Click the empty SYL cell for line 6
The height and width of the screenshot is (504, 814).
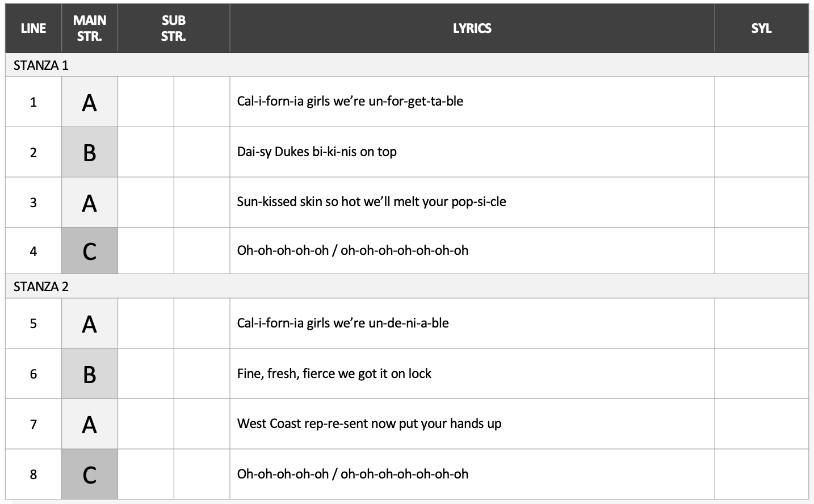[761, 373]
